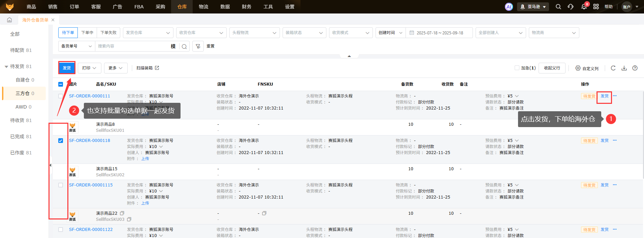Open the advanced filter funnel icon
The image size is (644, 238).
pos(198,46)
